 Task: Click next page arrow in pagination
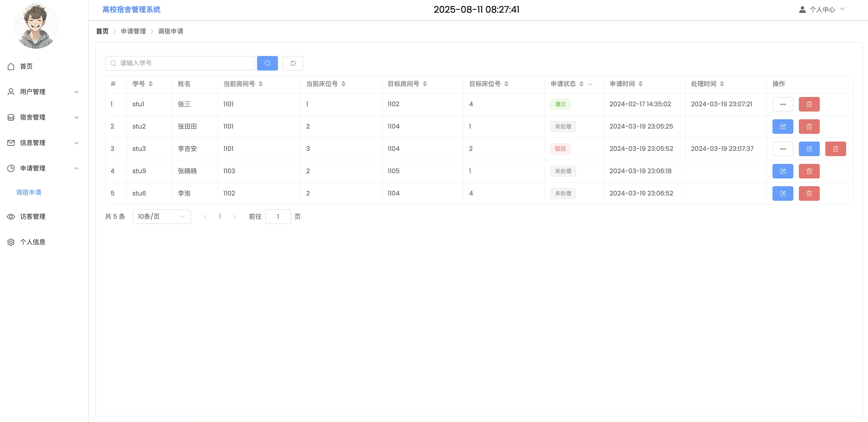pos(234,216)
